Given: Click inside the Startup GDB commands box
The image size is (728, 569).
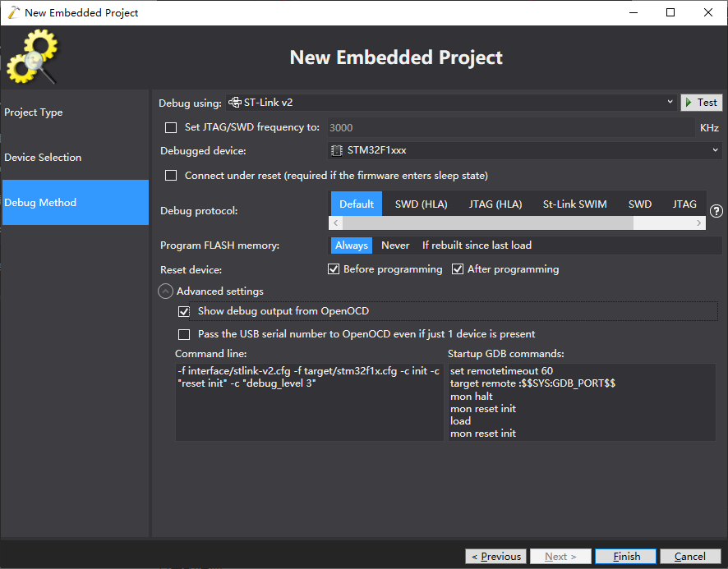Looking at the screenshot, I should [582, 402].
